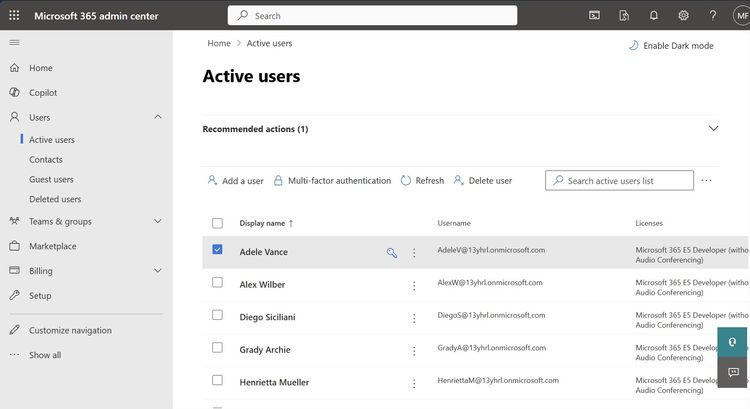Open more commands ellipsis beside search

pos(706,180)
